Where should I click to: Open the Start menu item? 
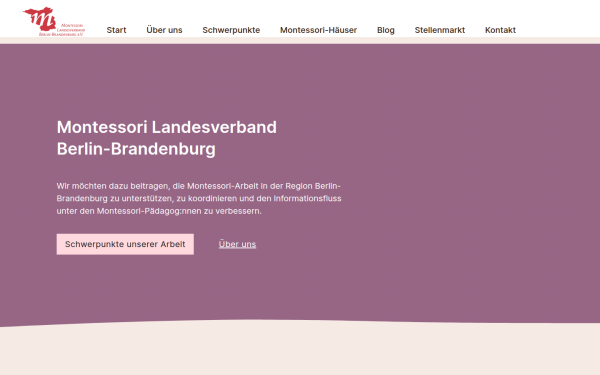[x=116, y=30]
